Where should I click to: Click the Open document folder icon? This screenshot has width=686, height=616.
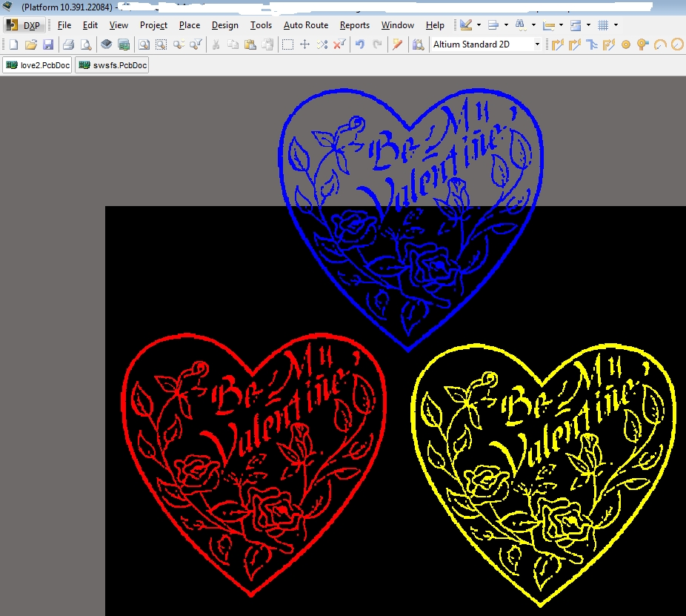click(30, 44)
